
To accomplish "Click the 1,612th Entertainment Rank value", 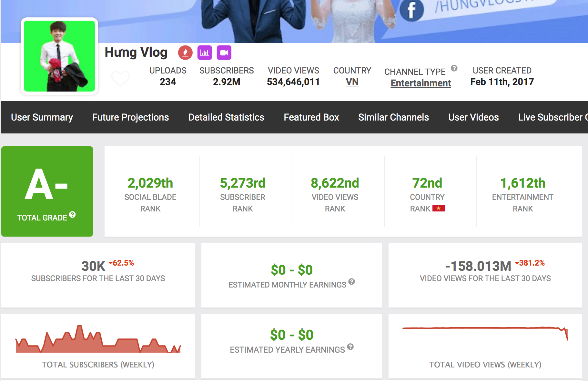I will (x=523, y=183).
